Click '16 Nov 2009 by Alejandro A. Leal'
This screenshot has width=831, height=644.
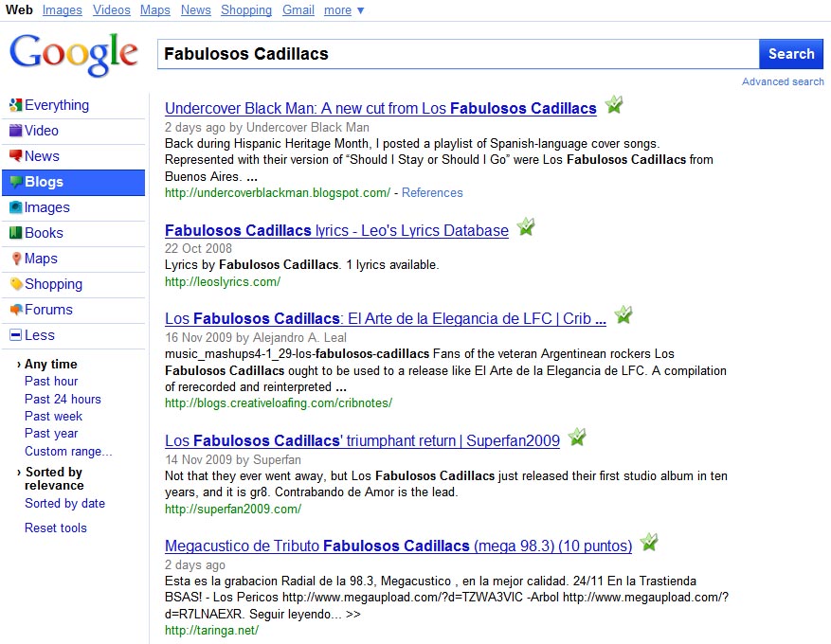256,337
